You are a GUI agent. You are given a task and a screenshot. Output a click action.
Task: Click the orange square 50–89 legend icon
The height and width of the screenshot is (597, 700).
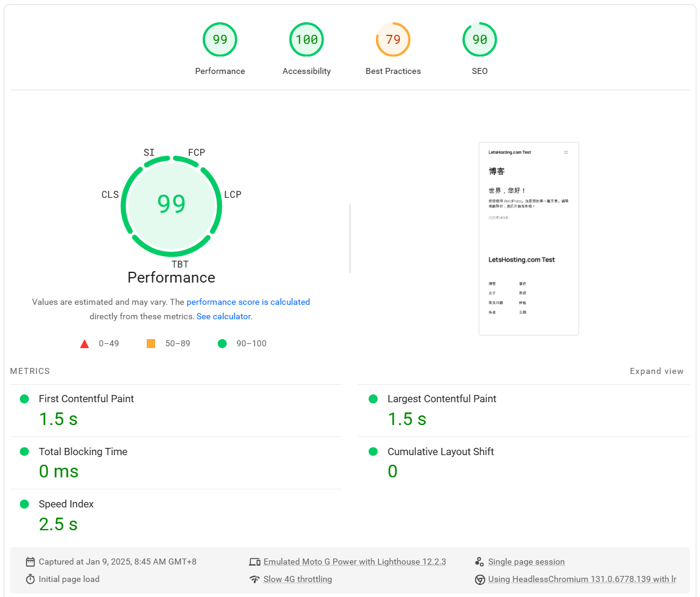click(151, 343)
